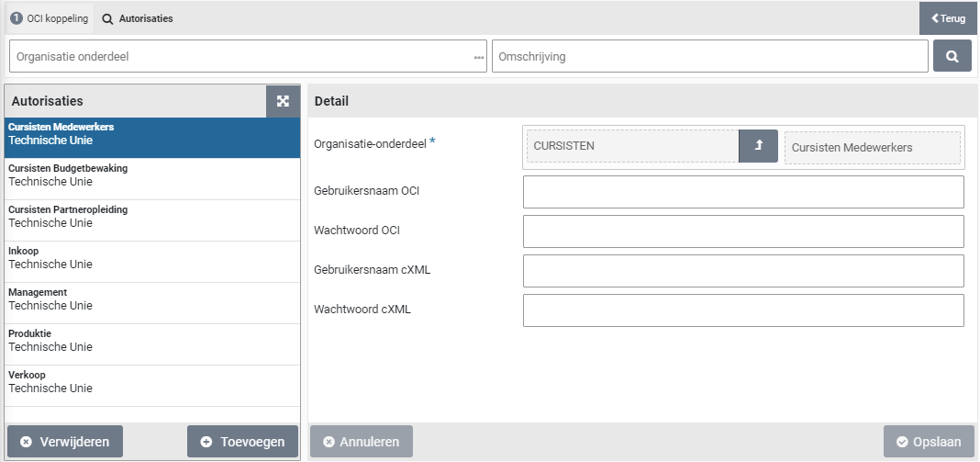Pick the Produktie authorization

click(x=152, y=340)
